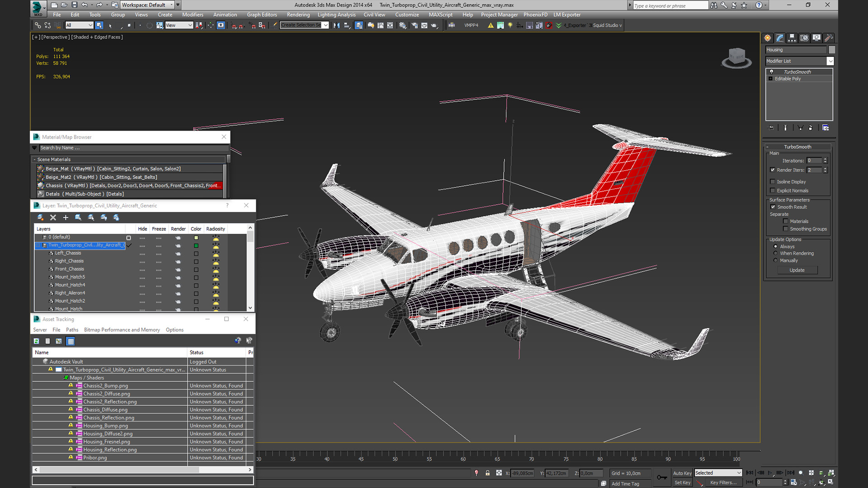Viewport: 868px width, 488px height.
Task: Toggle the Smooth Result checkbox
Action: coord(773,207)
